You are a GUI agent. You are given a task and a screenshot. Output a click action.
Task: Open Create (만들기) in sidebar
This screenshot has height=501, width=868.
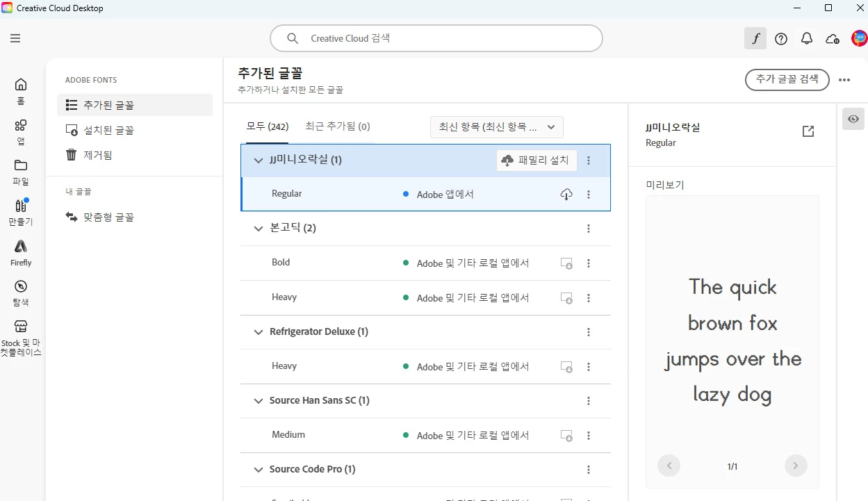pyautogui.click(x=21, y=213)
